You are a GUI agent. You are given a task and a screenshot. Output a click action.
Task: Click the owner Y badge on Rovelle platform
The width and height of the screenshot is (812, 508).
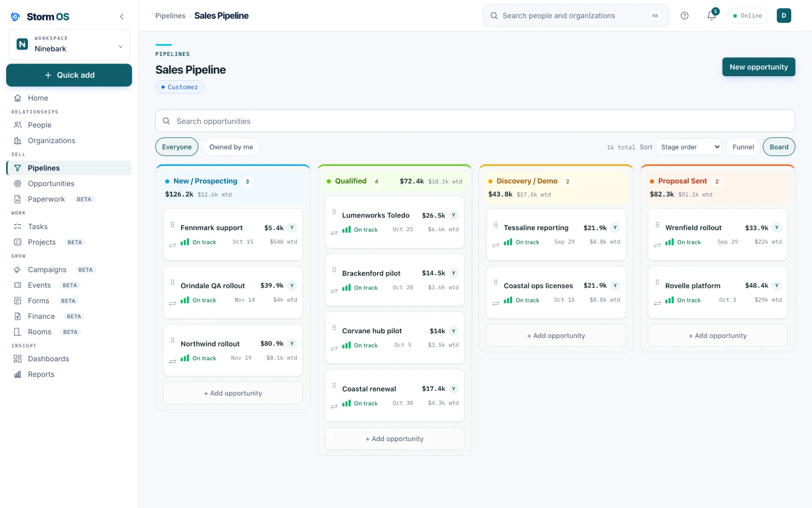pyautogui.click(x=776, y=285)
